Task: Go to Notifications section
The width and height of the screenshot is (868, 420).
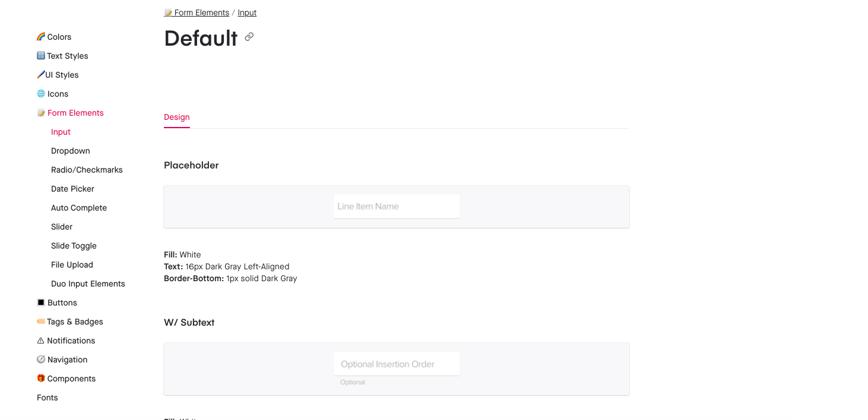Action: (x=71, y=341)
